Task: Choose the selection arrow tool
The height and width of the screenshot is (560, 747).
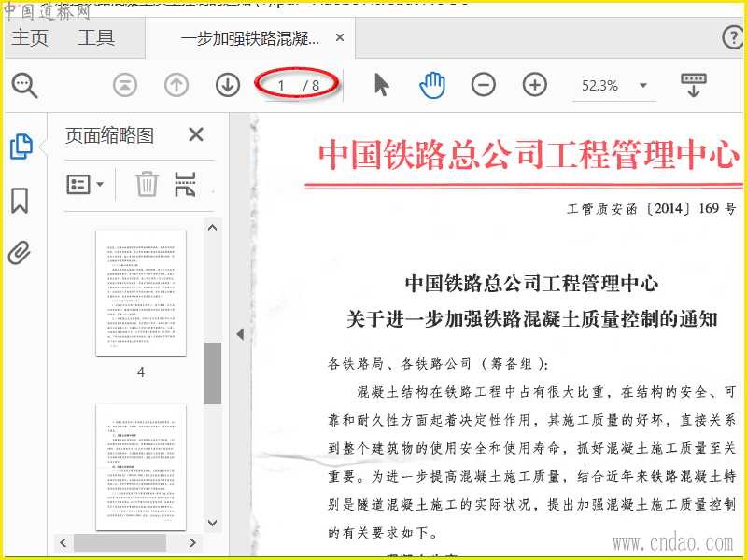Action: pyautogui.click(x=381, y=85)
